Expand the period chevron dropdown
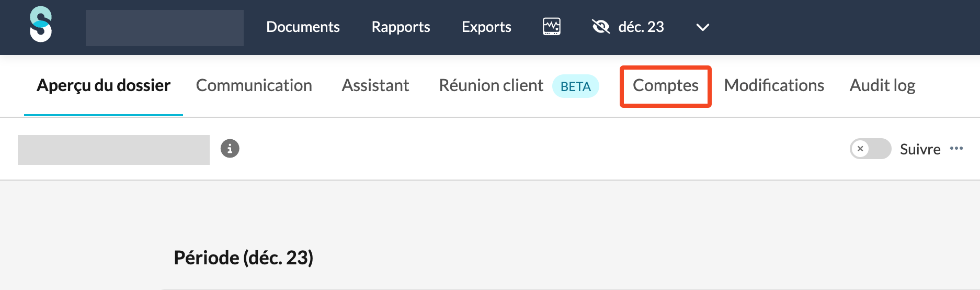Image resolution: width=980 pixels, height=290 pixels. (x=702, y=27)
